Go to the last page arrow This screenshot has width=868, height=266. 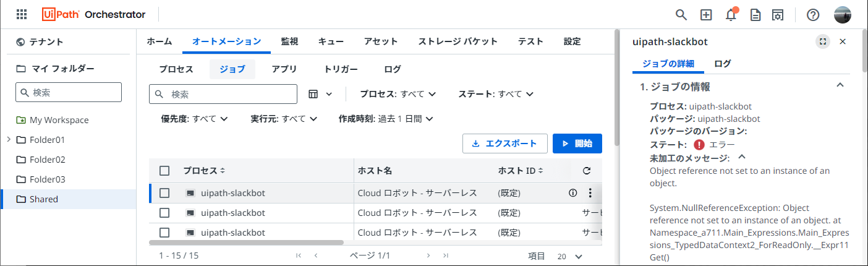(445, 255)
